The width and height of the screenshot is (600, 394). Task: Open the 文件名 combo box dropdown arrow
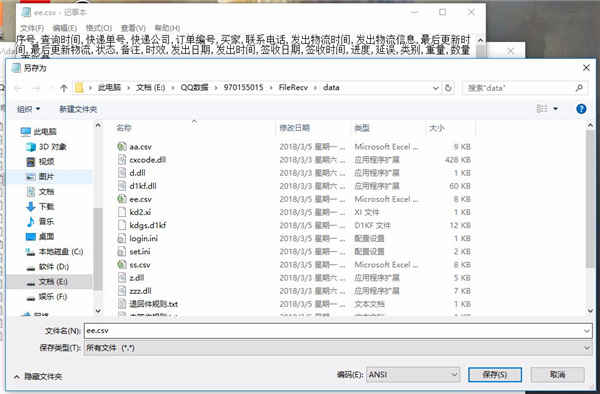coord(586,331)
